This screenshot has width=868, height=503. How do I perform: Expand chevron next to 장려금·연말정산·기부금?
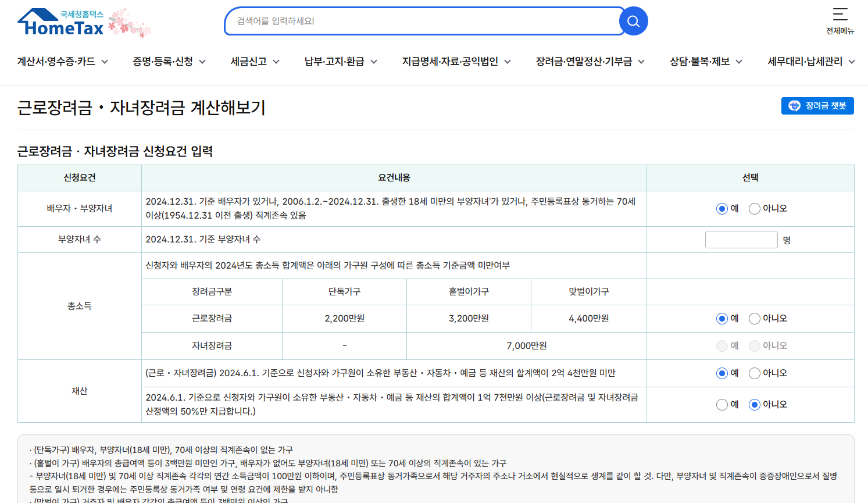[x=641, y=62]
